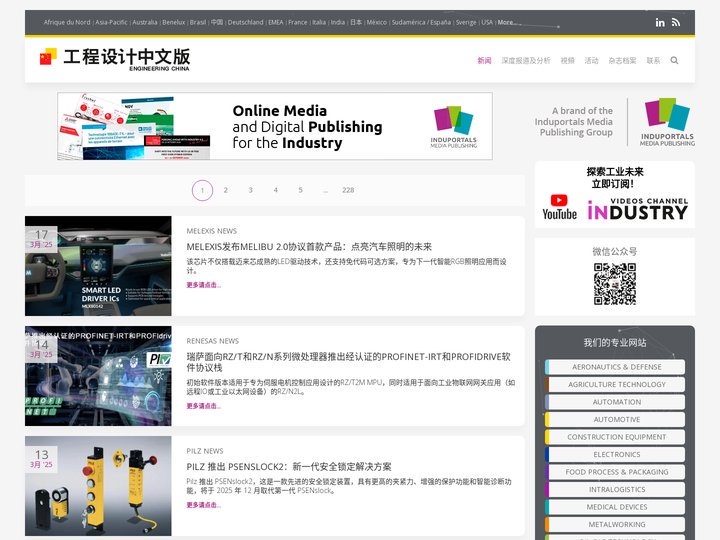Open the Agriculture Technology site button
Image resolution: width=720 pixels, height=540 pixels.
[615, 384]
